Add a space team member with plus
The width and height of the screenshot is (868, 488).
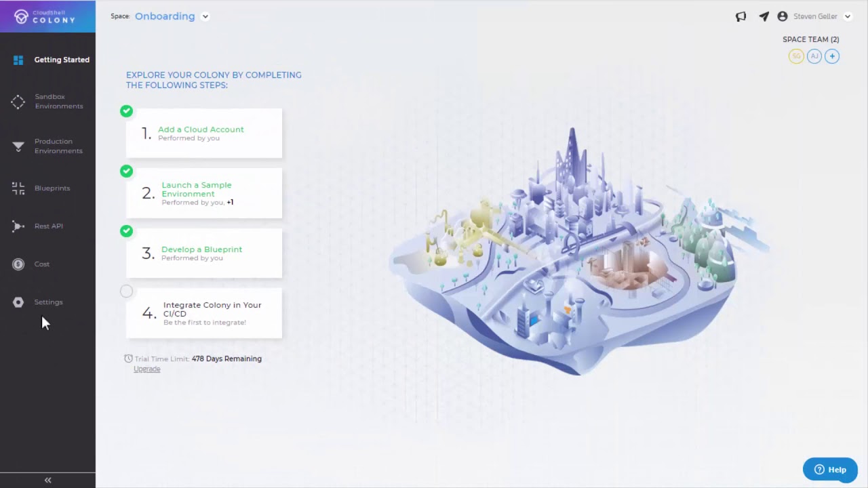click(x=832, y=56)
